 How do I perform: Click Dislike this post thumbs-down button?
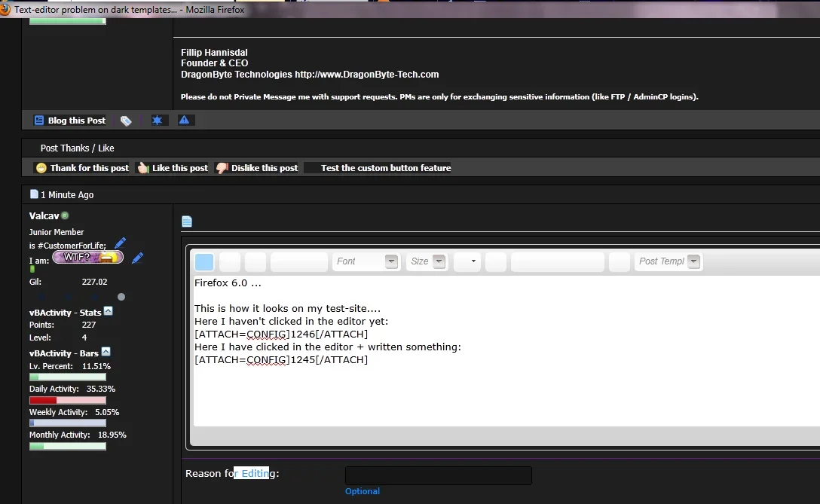[257, 168]
